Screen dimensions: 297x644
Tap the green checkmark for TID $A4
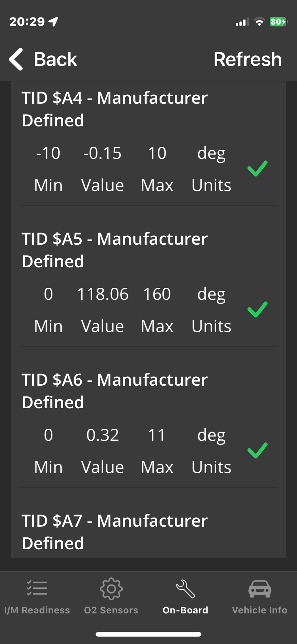[257, 168]
